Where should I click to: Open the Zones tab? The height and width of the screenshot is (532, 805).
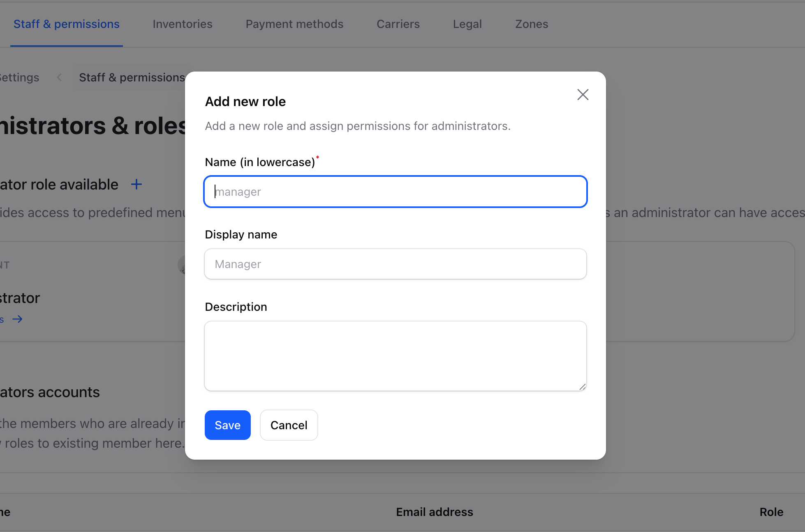tap(532, 24)
